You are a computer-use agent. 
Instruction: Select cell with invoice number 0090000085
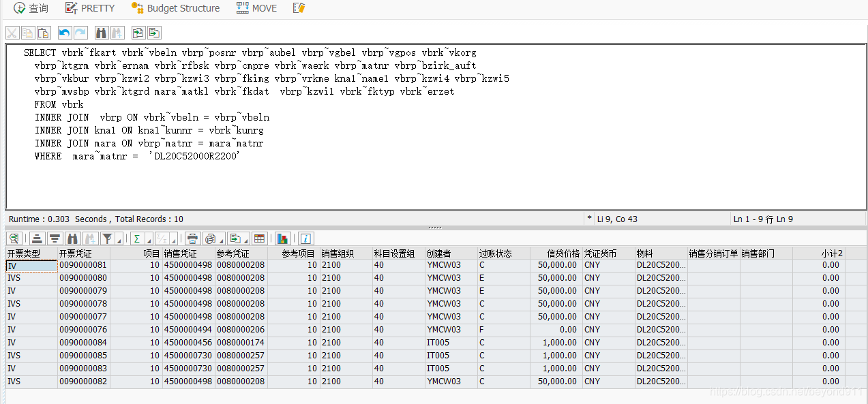click(x=84, y=356)
